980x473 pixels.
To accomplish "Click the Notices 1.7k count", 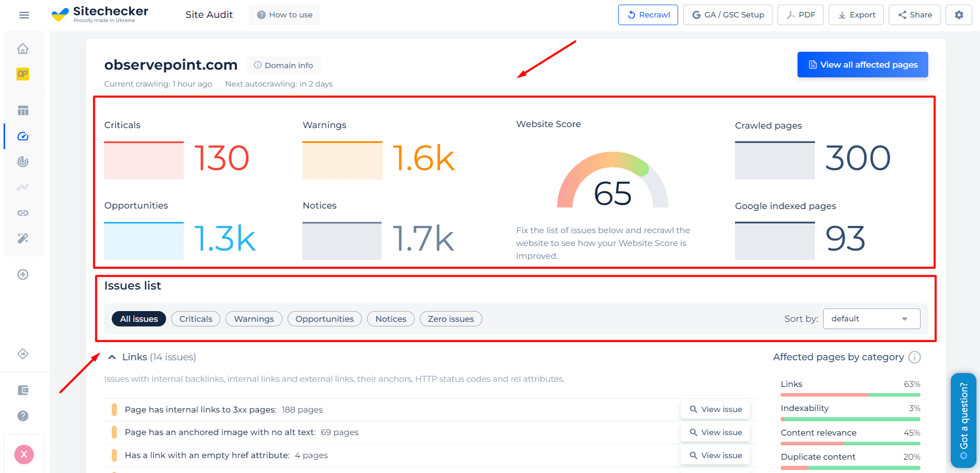I will pyautogui.click(x=423, y=238).
